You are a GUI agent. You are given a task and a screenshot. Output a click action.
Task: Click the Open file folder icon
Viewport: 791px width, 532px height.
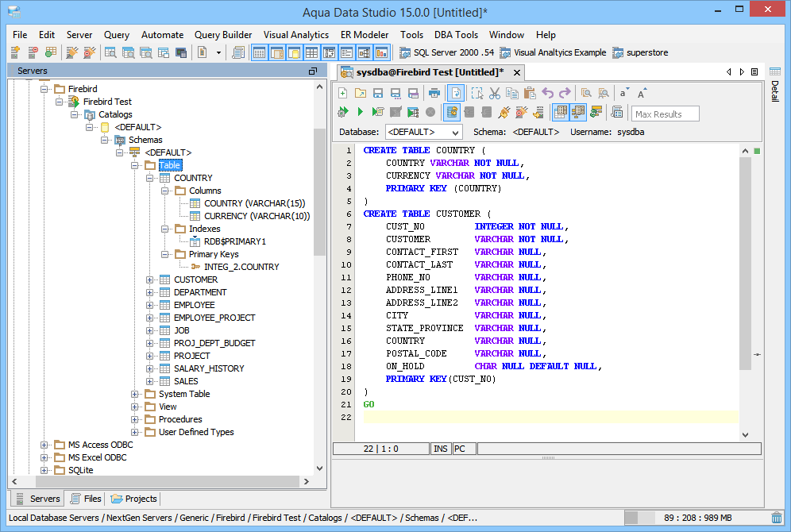click(x=360, y=93)
